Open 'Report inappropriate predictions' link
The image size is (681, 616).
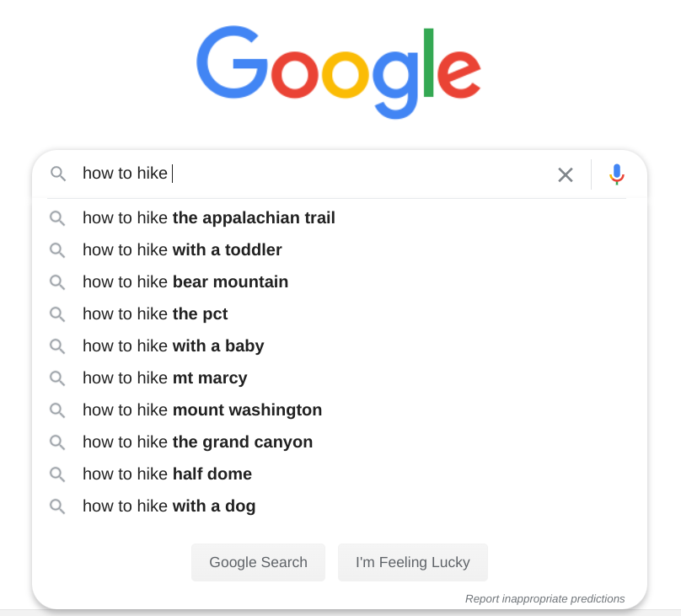pyautogui.click(x=544, y=598)
